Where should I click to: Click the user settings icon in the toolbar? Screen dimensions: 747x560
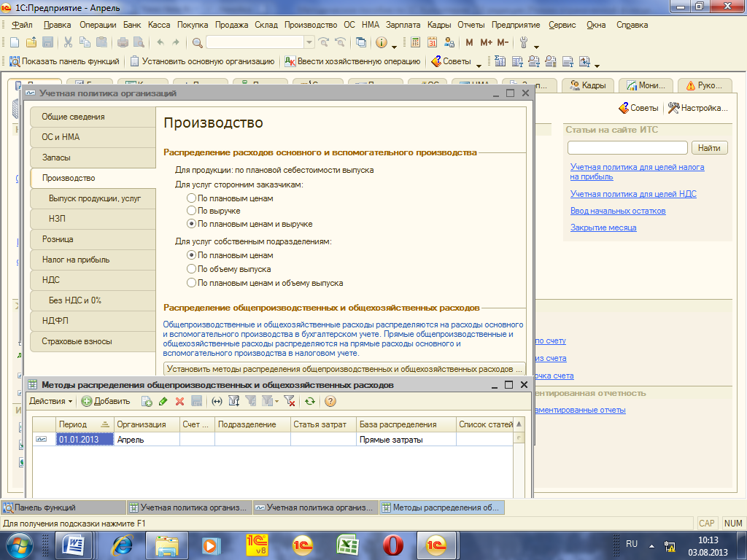point(449,42)
